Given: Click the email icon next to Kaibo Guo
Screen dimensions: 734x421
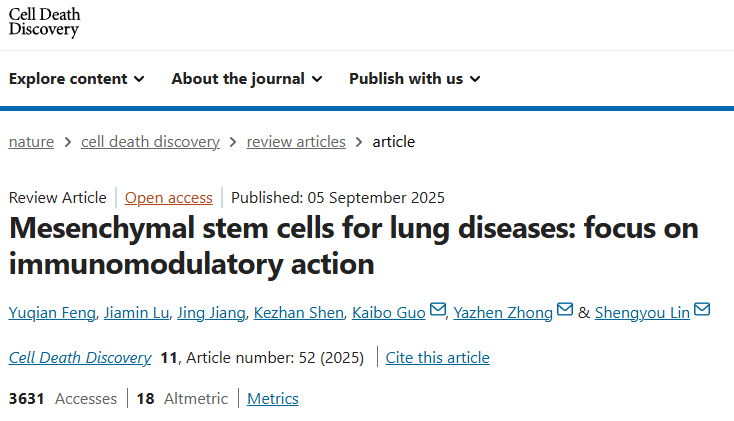Looking at the screenshot, I should pyautogui.click(x=438, y=311).
